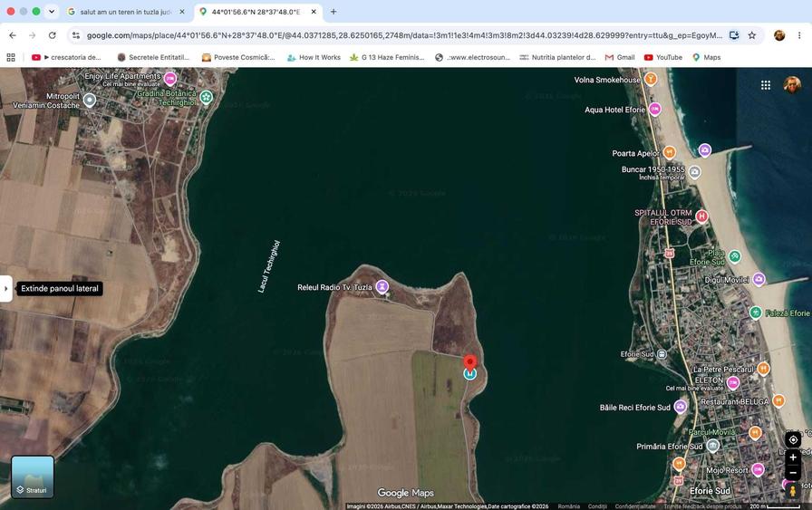
Task: Open the Chrome three-dot menu
Action: (x=799, y=35)
